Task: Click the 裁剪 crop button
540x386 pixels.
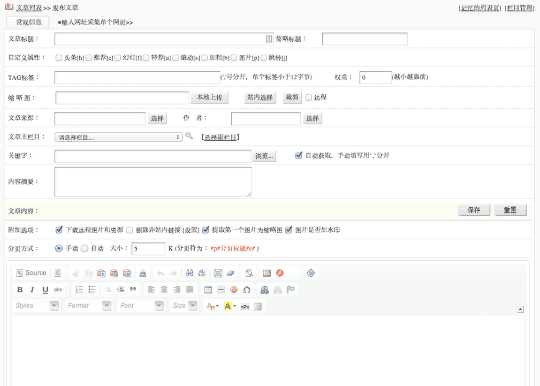Action: [x=292, y=97]
